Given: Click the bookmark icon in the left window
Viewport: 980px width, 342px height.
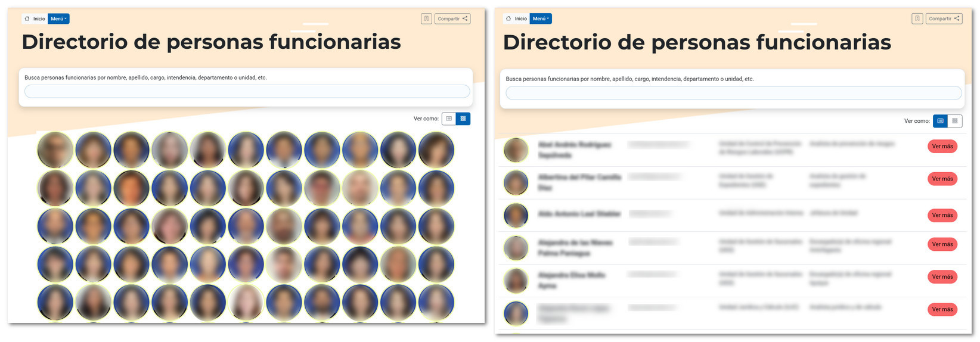Looking at the screenshot, I should [x=426, y=19].
